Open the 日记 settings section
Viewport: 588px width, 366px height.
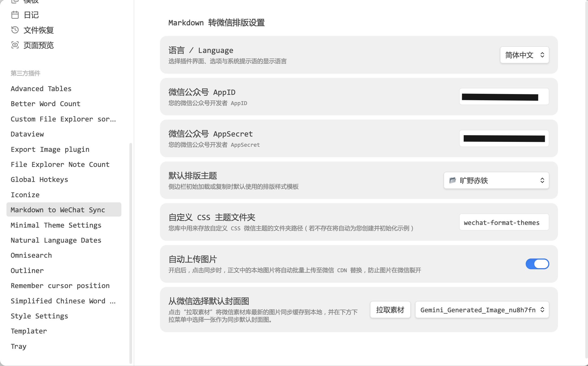(64, 15)
